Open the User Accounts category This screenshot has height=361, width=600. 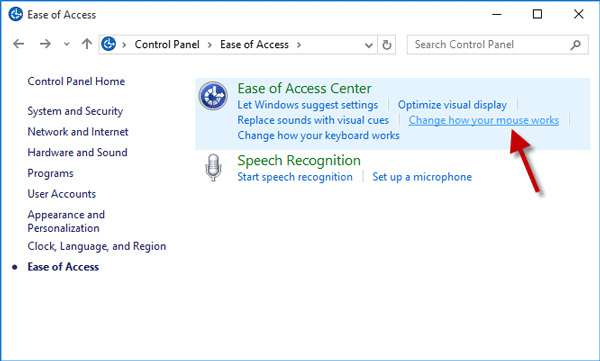61,194
